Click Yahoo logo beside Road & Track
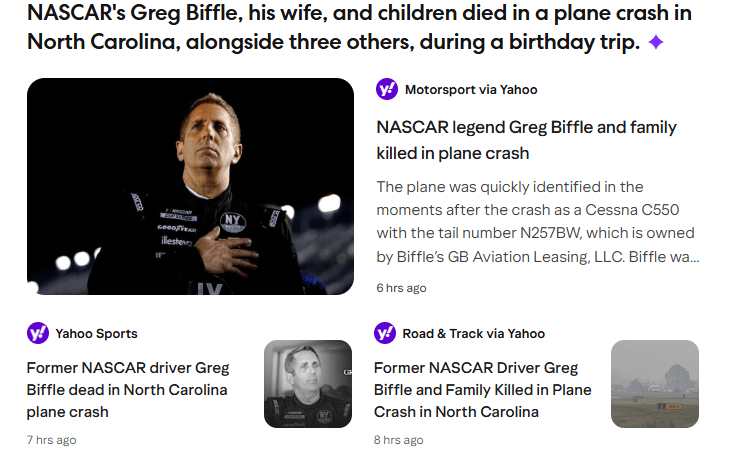Image resolution: width=731 pixels, height=461 pixels. pos(385,333)
